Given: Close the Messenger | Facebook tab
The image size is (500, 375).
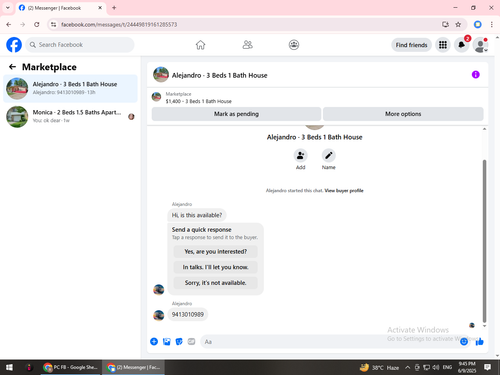Looking at the screenshot, I should coord(100,8).
